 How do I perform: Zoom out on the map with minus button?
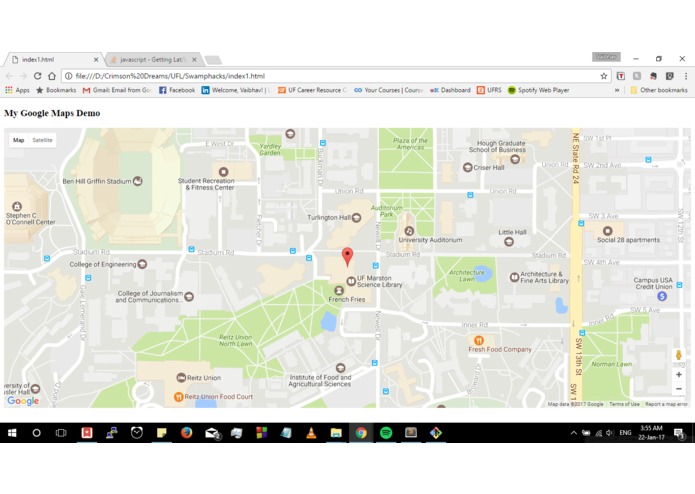click(x=679, y=389)
